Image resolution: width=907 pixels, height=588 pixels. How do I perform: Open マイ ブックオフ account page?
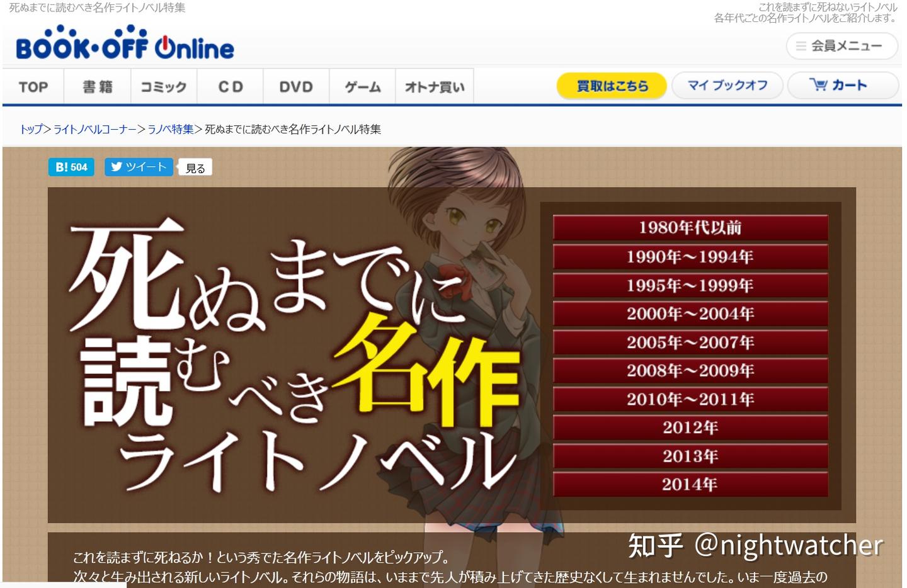727,86
